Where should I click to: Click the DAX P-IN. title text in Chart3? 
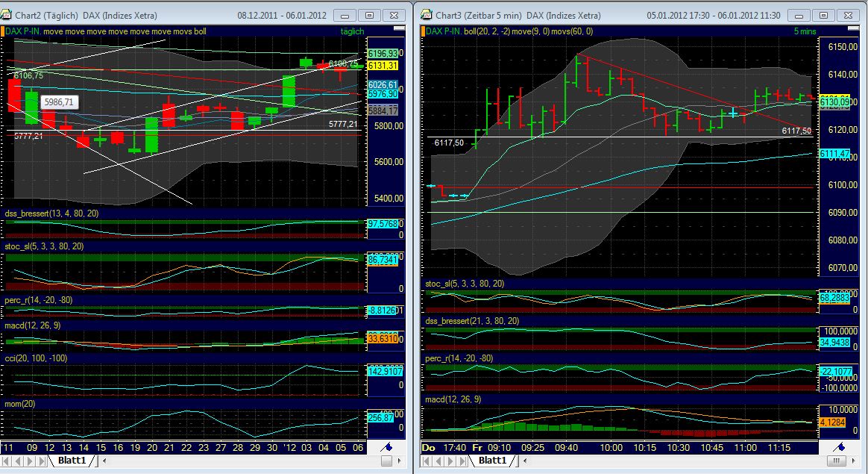(440, 31)
